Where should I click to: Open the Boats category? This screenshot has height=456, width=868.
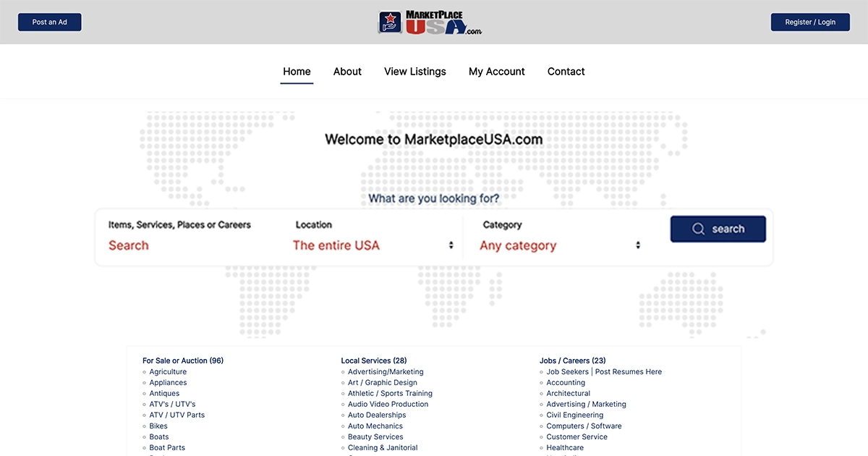tap(159, 437)
